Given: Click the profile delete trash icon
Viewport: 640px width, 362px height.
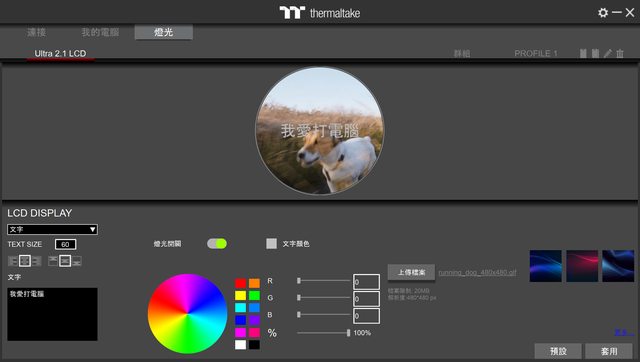Looking at the screenshot, I should (x=620, y=53).
